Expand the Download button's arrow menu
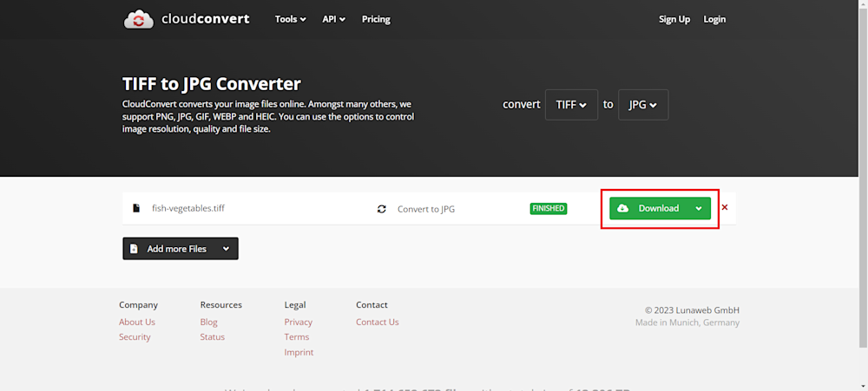 (x=699, y=208)
